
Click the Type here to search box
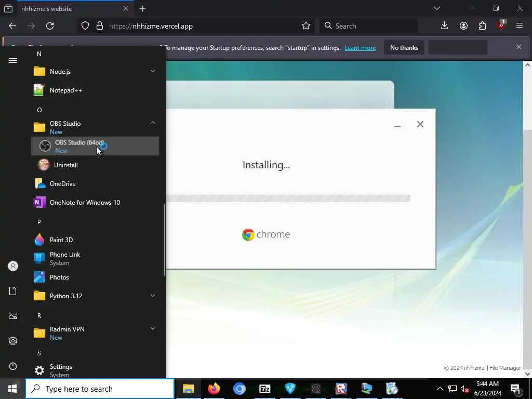100,389
